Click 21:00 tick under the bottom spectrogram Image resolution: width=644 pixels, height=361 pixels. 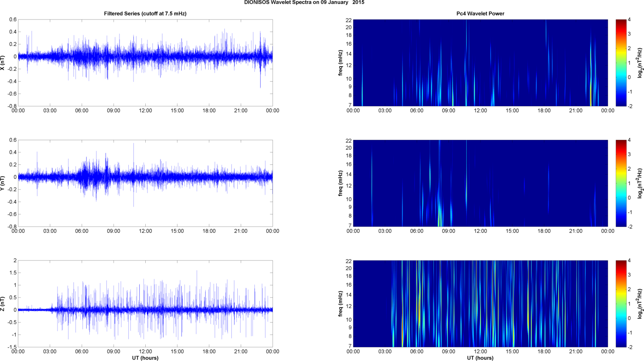(576, 352)
